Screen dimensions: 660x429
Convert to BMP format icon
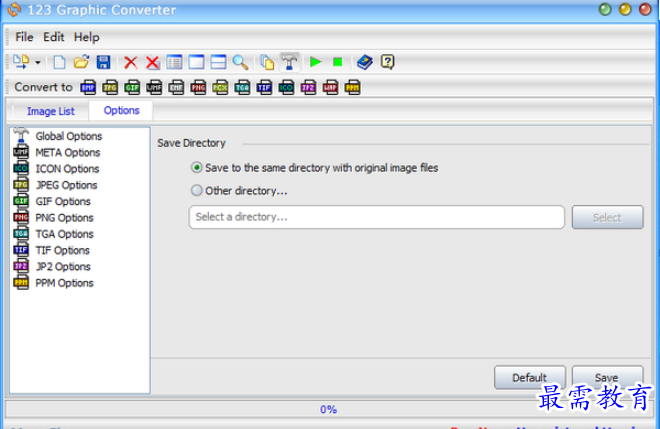pos(88,87)
